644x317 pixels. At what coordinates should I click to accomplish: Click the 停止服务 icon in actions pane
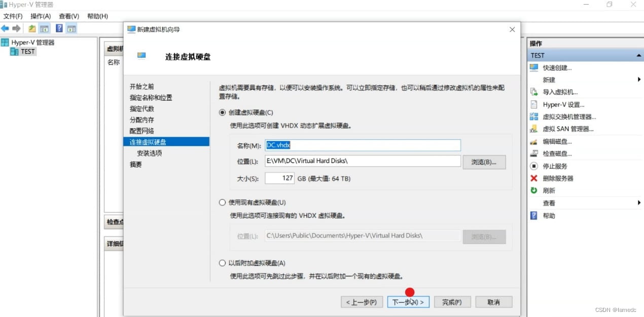click(533, 166)
